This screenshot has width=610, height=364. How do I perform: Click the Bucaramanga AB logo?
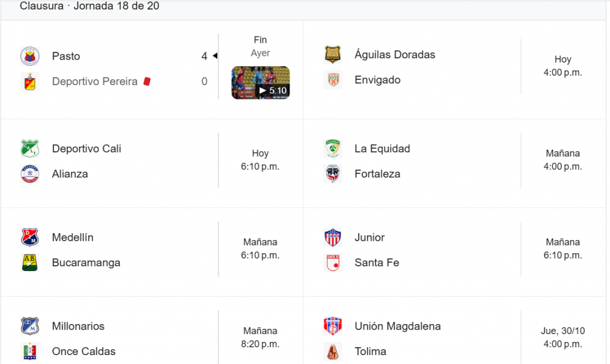(x=30, y=263)
